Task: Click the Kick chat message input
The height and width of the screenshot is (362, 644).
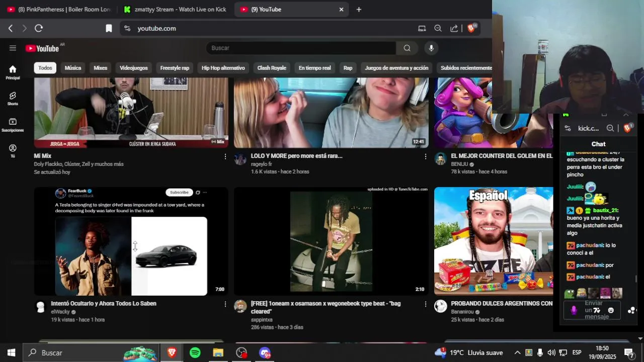Action: pos(592,310)
